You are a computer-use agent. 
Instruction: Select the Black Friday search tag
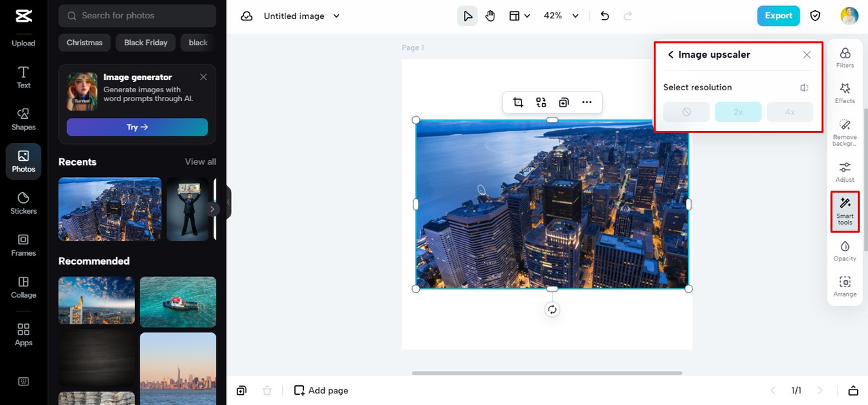[x=146, y=43]
